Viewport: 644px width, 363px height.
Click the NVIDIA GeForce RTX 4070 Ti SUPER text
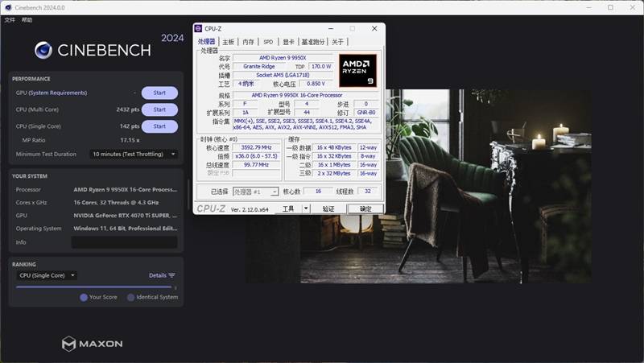point(126,215)
